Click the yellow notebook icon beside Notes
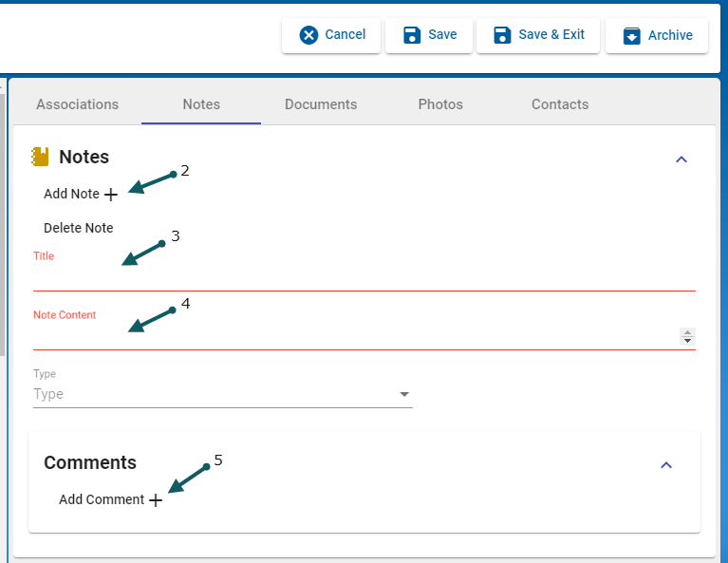Image resolution: width=728 pixels, height=563 pixels. (x=40, y=157)
